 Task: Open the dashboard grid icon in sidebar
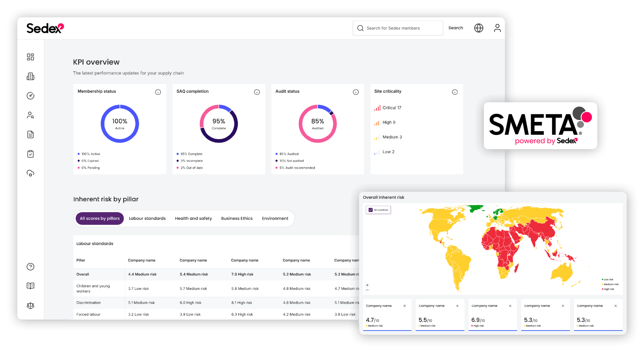pyautogui.click(x=30, y=57)
